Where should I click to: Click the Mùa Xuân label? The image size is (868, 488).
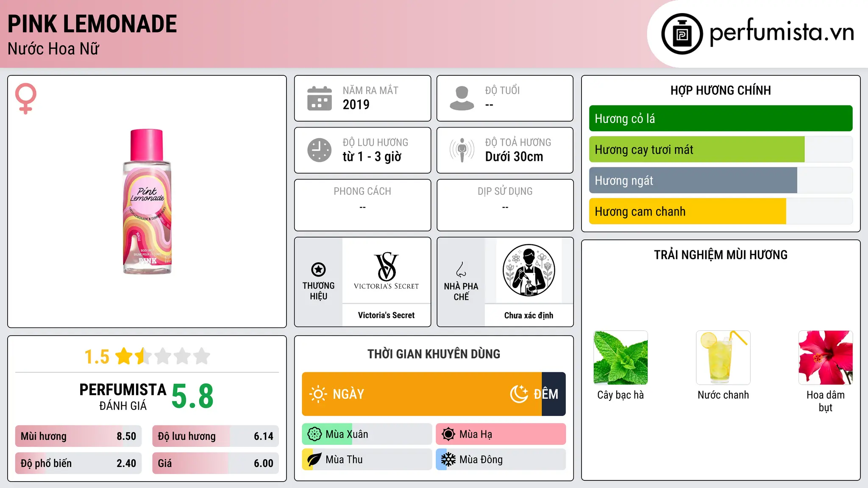(x=347, y=434)
